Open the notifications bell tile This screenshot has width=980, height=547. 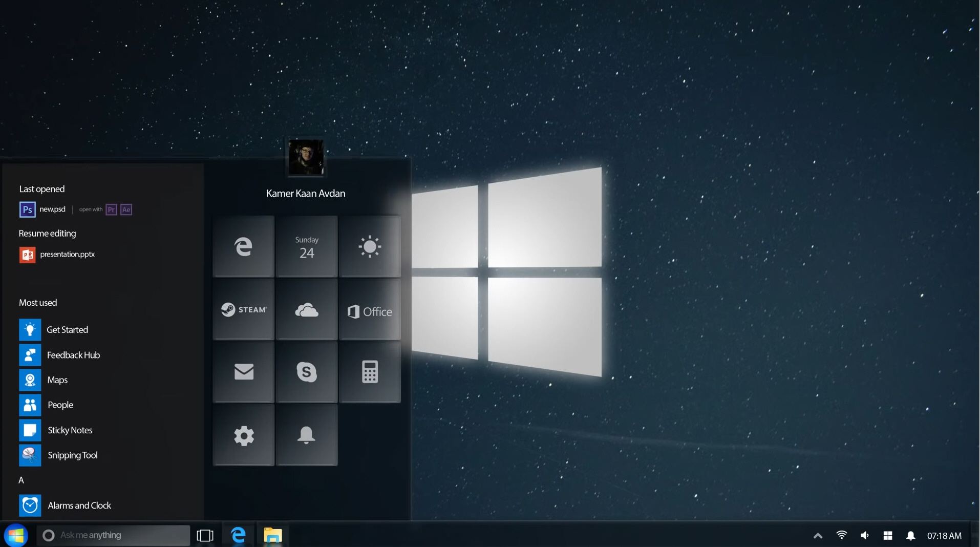[307, 435]
